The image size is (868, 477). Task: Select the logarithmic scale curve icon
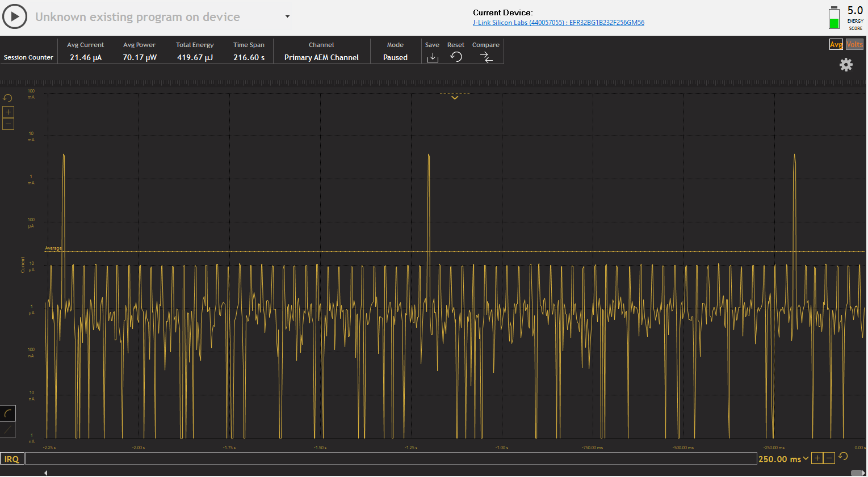[x=7, y=413]
